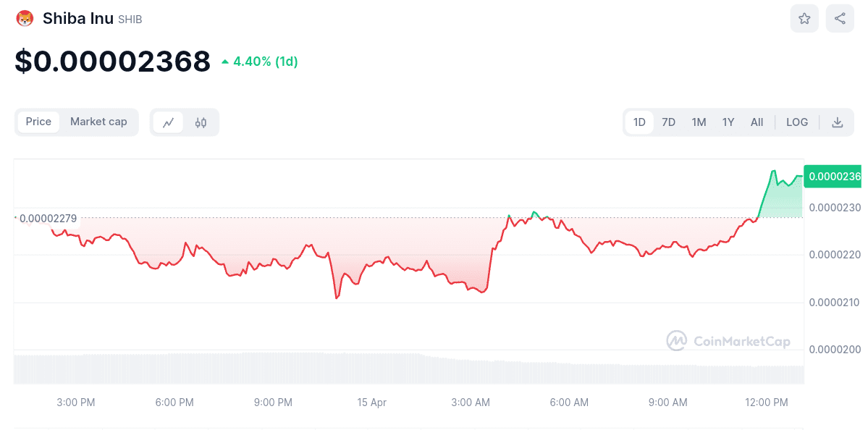This screenshot has height=430, width=868.
Task: Choose the 1Y time range
Action: pyautogui.click(x=728, y=122)
